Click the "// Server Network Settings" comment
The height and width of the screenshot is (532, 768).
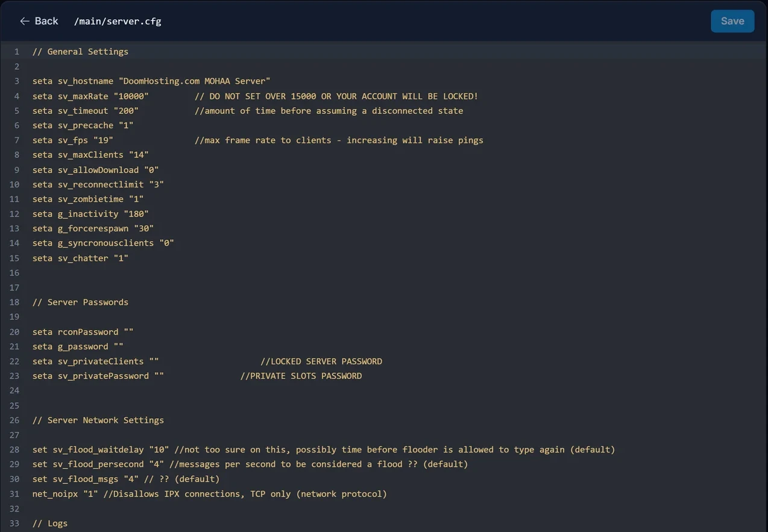(x=98, y=421)
